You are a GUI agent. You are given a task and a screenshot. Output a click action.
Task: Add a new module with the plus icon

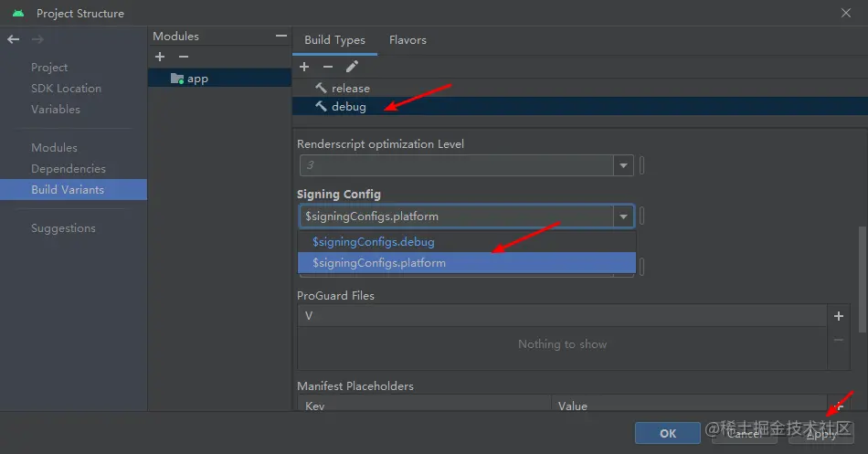[x=160, y=57]
